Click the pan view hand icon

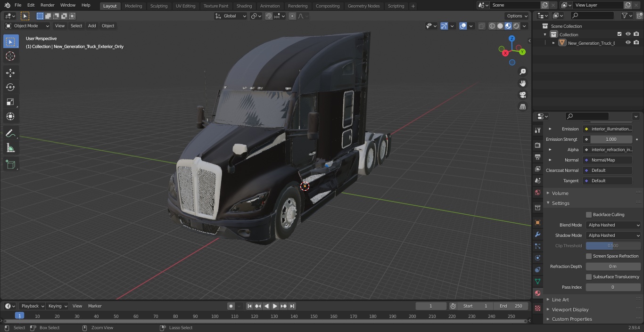[x=523, y=83]
